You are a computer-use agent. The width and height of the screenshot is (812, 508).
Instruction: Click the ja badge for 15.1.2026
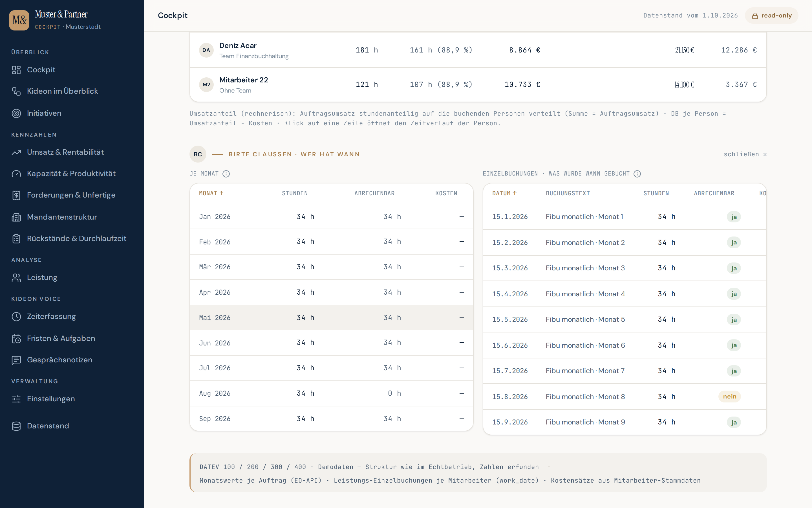734,217
